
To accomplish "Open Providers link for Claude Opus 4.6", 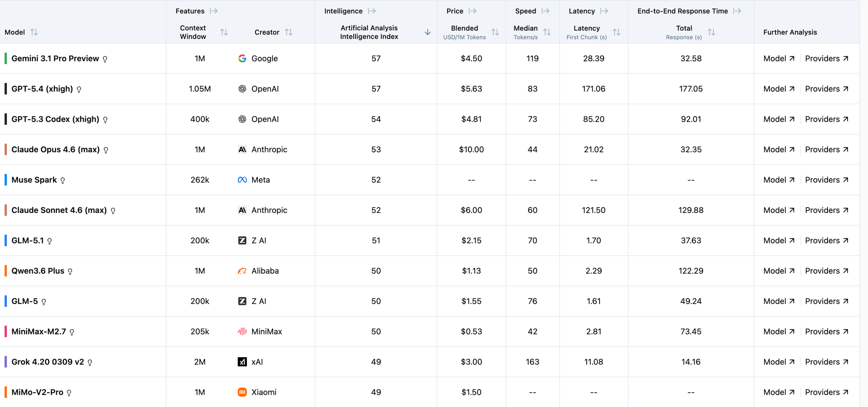I will coord(827,150).
